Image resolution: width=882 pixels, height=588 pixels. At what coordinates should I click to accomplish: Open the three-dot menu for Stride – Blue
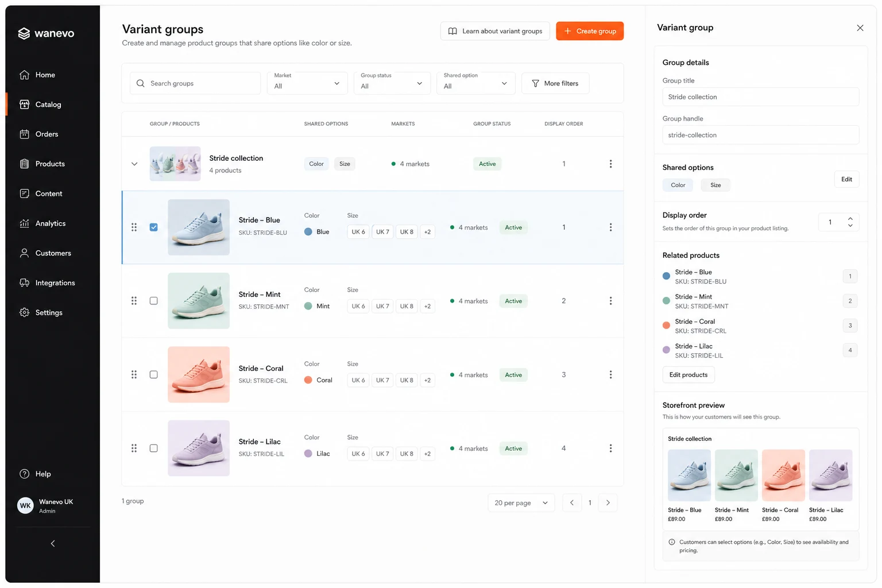[x=610, y=227]
